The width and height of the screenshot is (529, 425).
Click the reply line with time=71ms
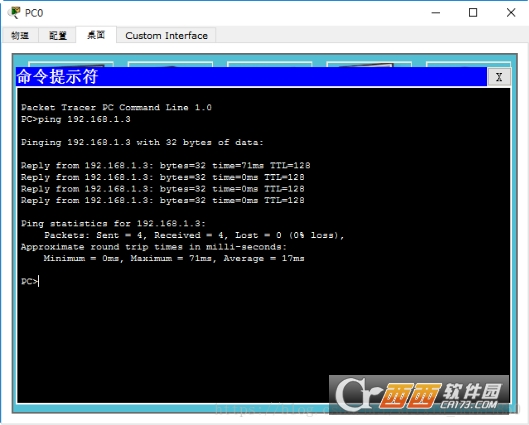(165, 165)
